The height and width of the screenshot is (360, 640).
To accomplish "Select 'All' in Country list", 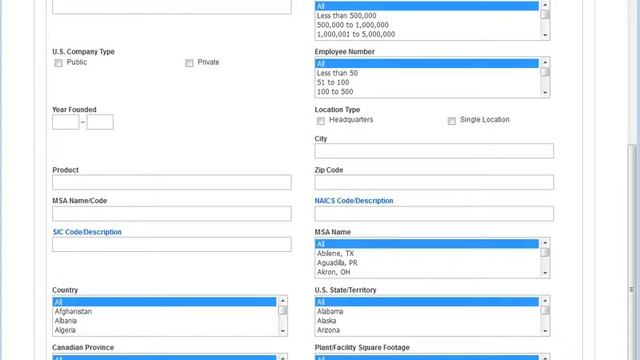I will point(164,302).
